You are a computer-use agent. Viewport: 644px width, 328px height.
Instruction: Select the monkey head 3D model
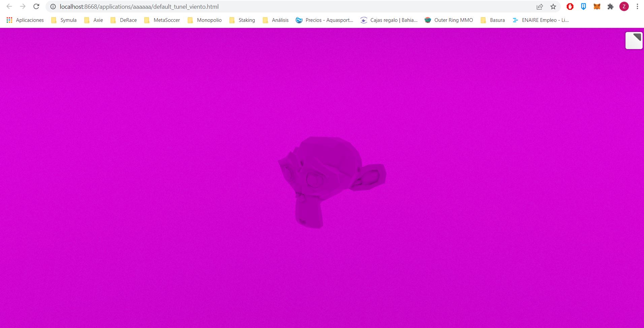tap(332, 182)
